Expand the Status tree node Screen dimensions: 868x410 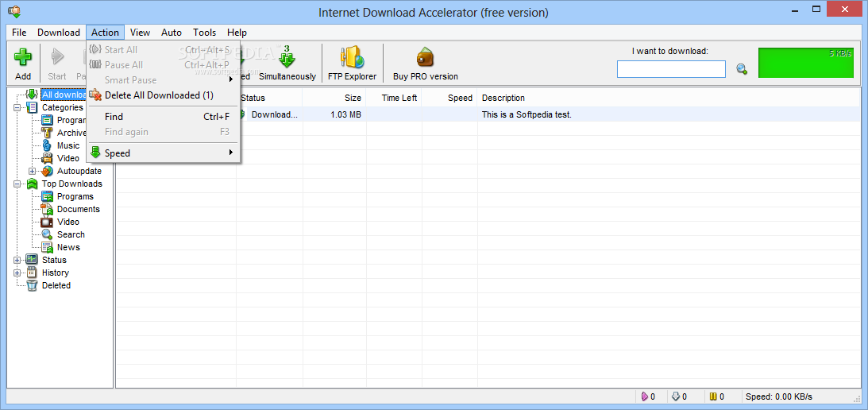point(17,261)
